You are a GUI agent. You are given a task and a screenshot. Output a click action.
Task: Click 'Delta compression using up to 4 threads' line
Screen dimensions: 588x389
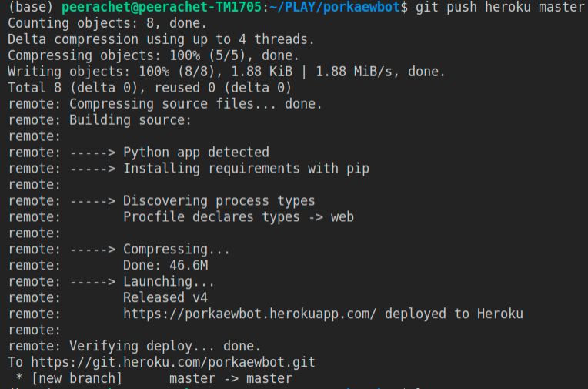coord(162,39)
